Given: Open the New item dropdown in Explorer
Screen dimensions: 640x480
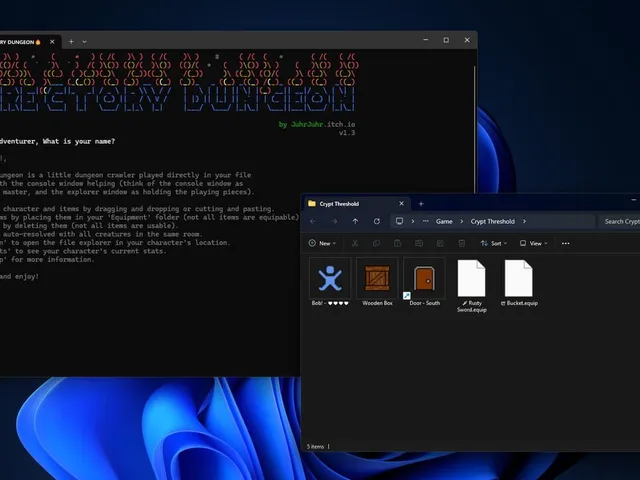Looking at the screenshot, I should [x=322, y=243].
